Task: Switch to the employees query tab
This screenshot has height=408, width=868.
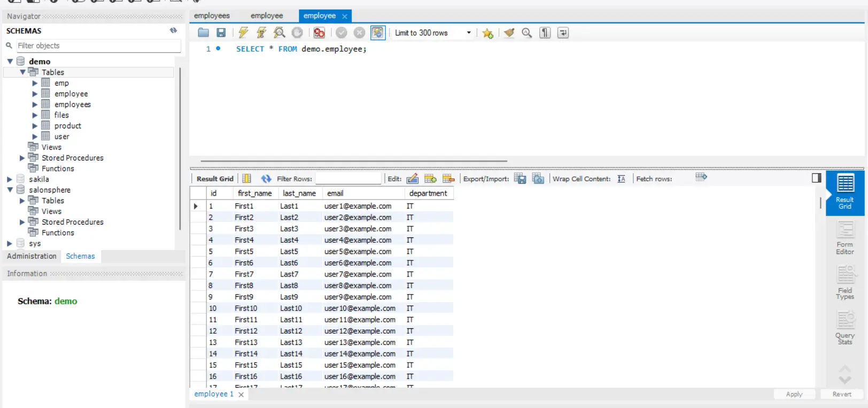Action: coord(212,16)
